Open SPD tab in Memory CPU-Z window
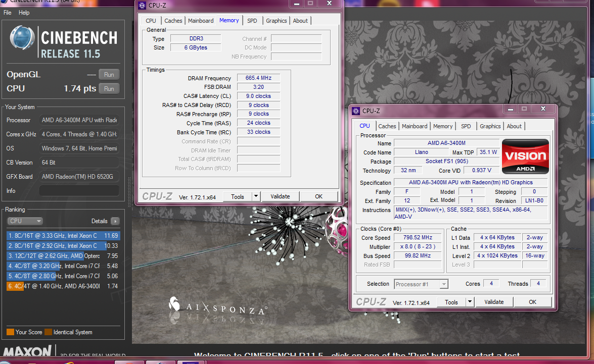Screen dimensions: 594x364 pyautogui.click(x=252, y=21)
